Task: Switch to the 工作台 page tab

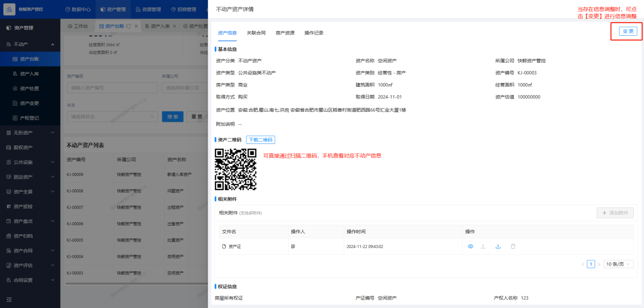Action: [78, 26]
